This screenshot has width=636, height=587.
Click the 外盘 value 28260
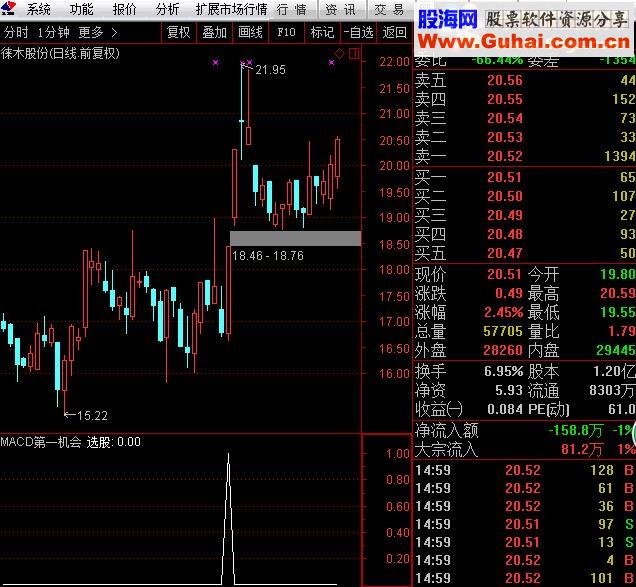click(x=503, y=350)
